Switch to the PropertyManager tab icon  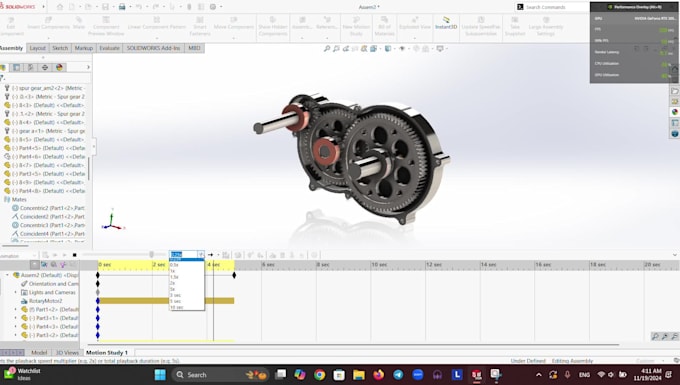16,67
